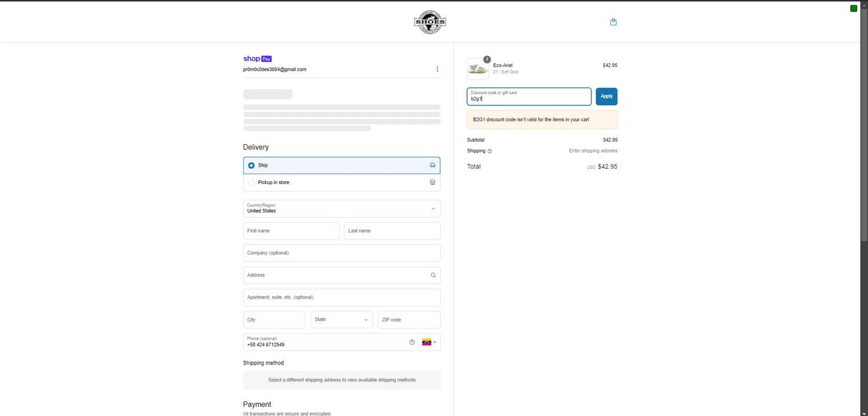Click the Eco-Ariel product thumbnail
The height and width of the screenshot is (416, 868).
tap(477, 69)
